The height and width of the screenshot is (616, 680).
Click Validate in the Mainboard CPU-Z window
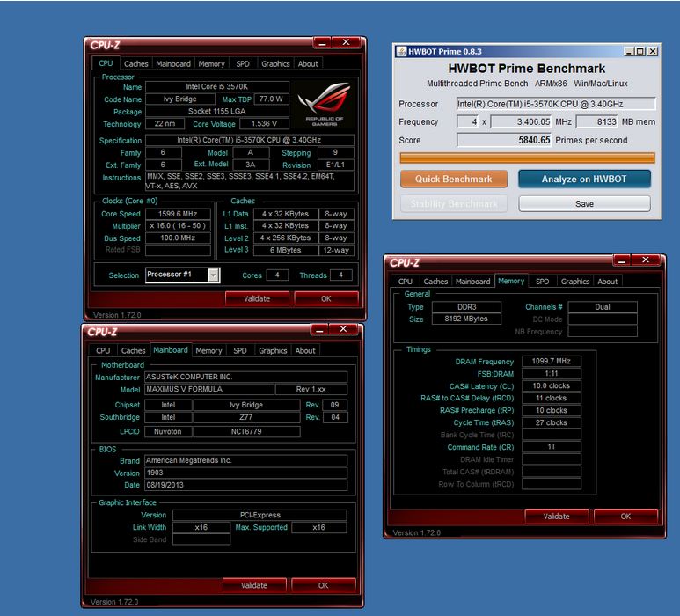tap(254, 585)
